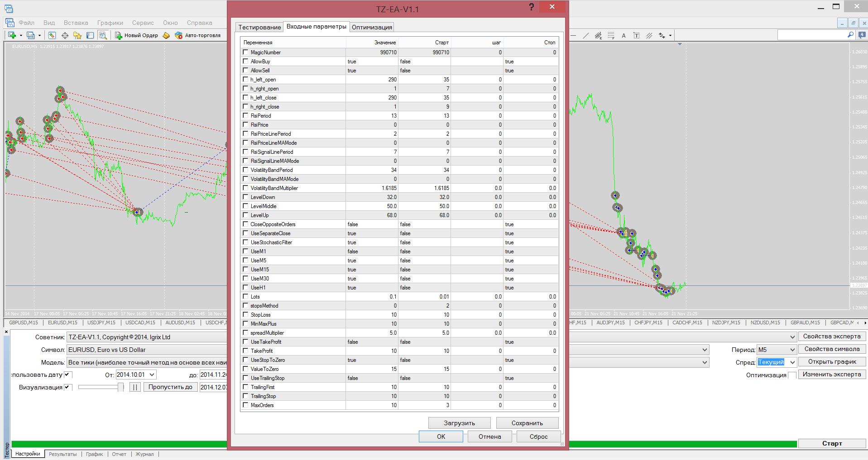This screenshot has width=868, height=460.
Task: Open the Журнал tester tab
Action: click(144, 454)
